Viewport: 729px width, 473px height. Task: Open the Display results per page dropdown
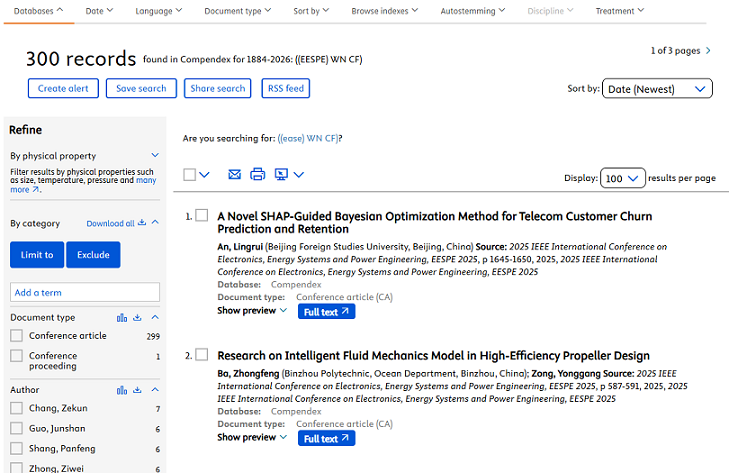(622, 178)
